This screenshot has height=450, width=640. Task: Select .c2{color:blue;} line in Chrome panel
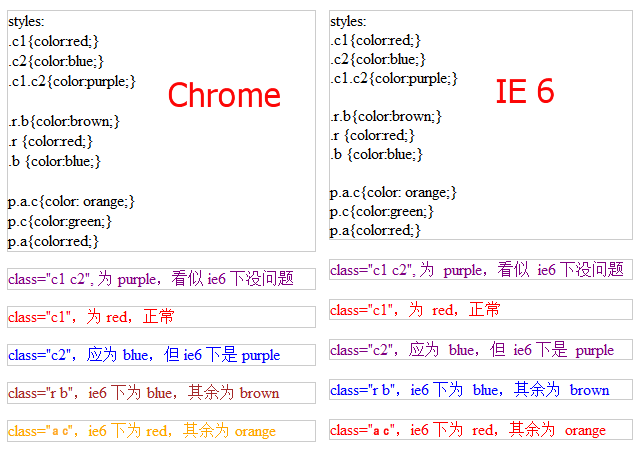[56, 61]
